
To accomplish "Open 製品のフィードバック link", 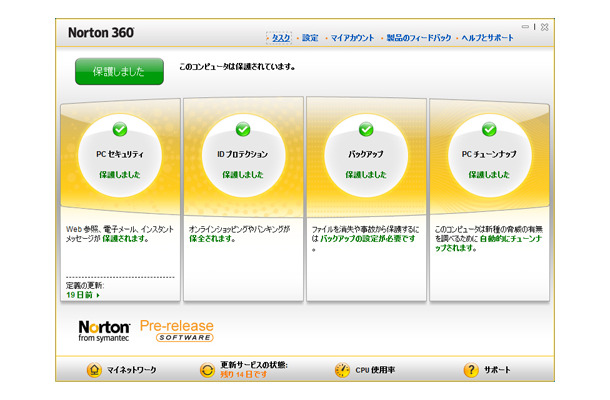I will (x=419, y=38).
